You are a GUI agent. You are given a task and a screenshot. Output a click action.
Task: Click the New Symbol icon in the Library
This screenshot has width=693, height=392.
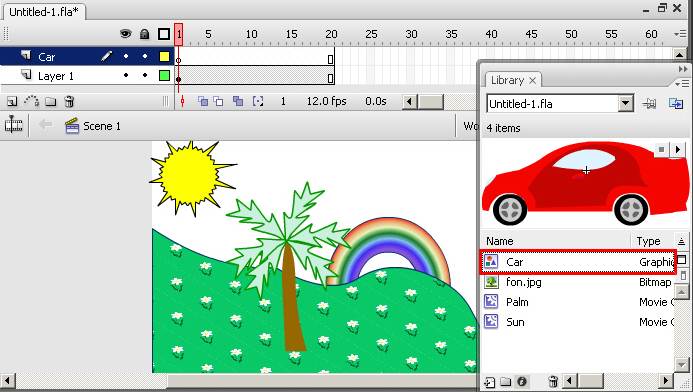coord(489,382)
